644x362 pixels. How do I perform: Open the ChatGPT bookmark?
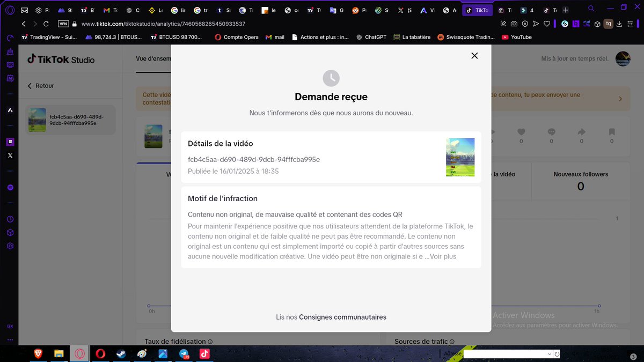click(x=371, y=37)
